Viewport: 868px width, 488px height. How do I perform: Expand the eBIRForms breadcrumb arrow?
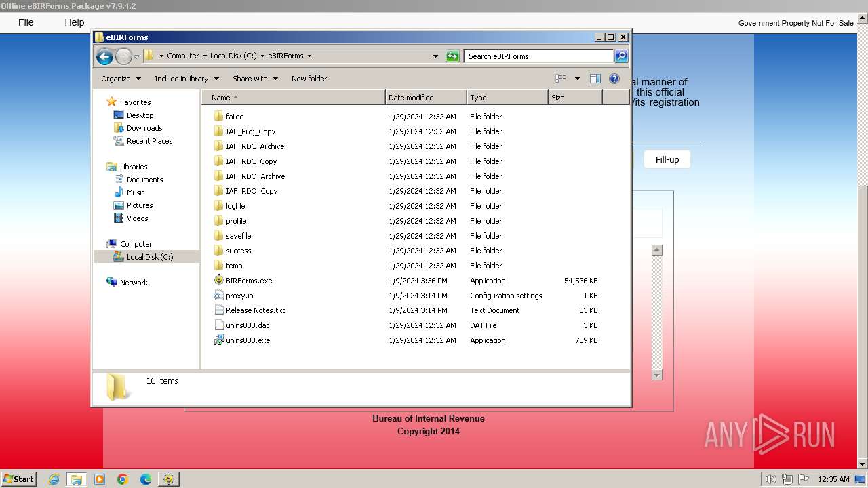click(x=309, y=56)
